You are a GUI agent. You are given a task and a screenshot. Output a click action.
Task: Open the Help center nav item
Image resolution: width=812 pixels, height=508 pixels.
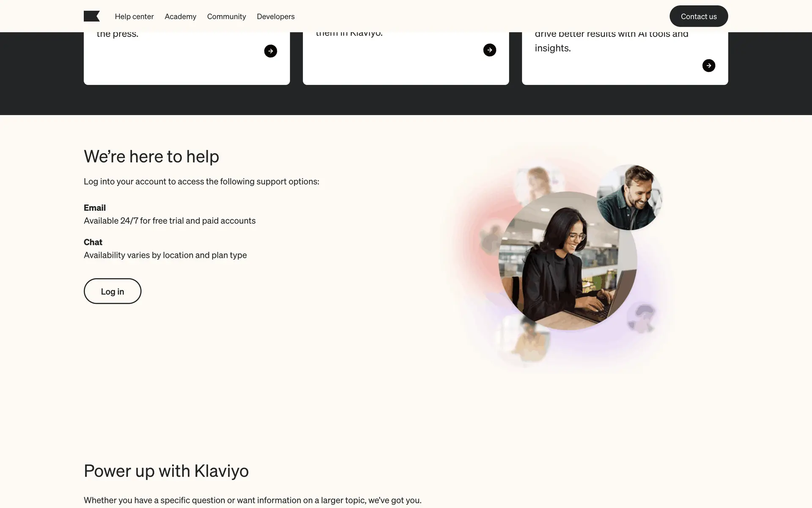[134, 17]
